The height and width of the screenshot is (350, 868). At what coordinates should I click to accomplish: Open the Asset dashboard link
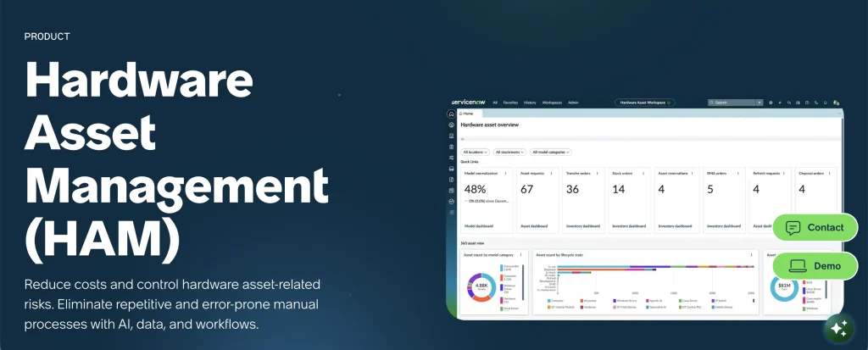pos(534,226)
